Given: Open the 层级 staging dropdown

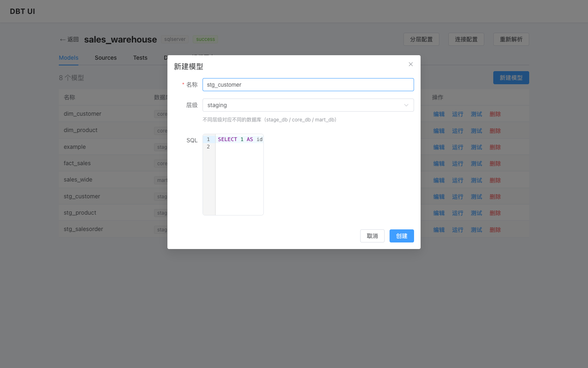Looking at the screenshot, I should click(x=308, y=105).
